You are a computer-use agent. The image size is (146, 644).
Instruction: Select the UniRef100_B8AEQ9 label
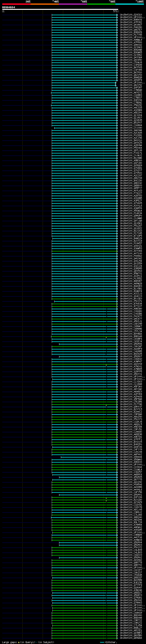pos(131,77)
